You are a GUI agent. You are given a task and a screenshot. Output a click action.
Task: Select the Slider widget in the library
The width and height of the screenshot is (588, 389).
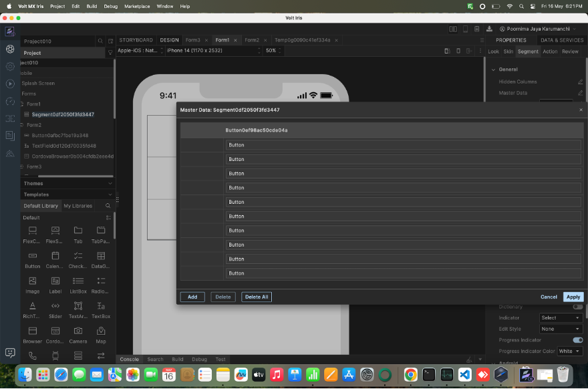(x=55, y=310)
